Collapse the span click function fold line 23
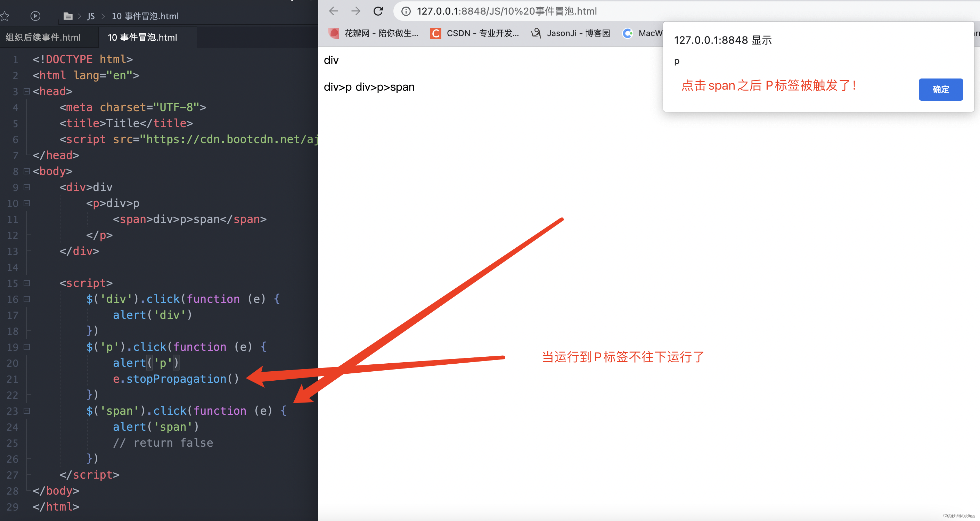This screenshot has height=521, width=980. [x=27, y=411]
